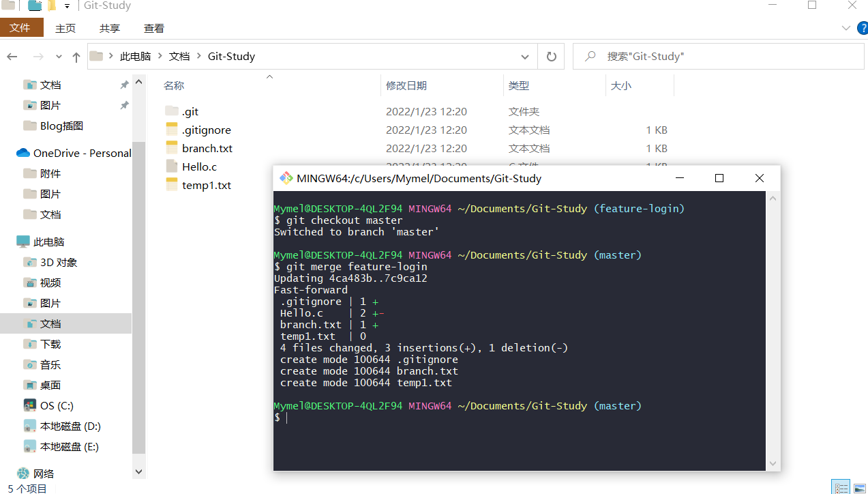
Task: Click 文档 breadcrumb in address bar
Action: tap(179, 57)
